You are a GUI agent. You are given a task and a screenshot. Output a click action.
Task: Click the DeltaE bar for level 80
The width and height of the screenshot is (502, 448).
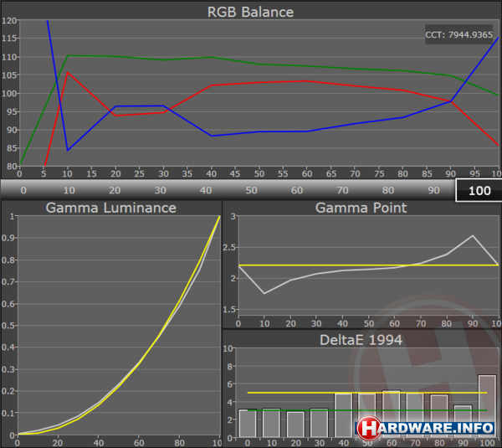click(x=439, y=416)
